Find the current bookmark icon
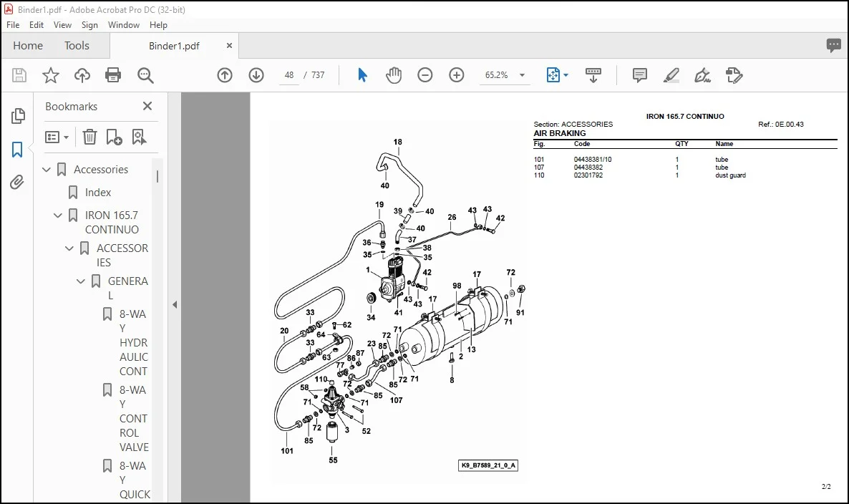 click(139, 137)
